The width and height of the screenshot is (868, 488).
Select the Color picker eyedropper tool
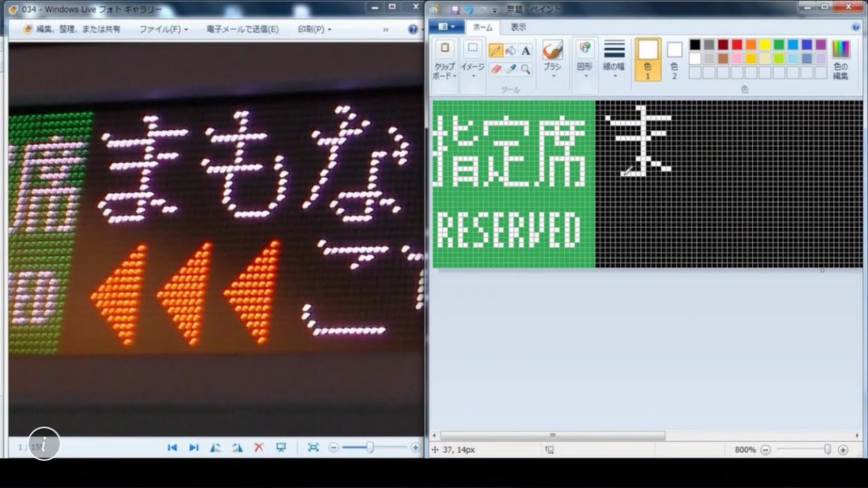[x=511, y=69]
